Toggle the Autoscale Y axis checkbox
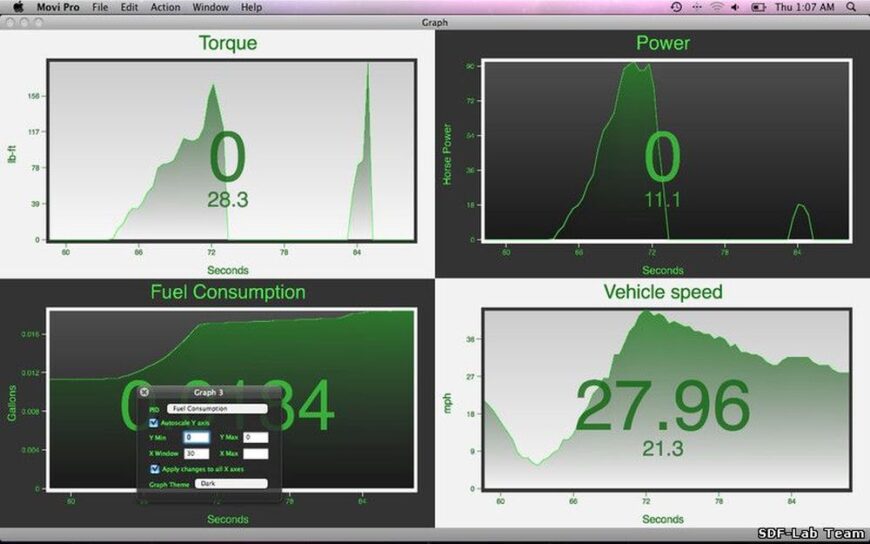The width and height of the screenshot is (870, 544). [154, 423]
